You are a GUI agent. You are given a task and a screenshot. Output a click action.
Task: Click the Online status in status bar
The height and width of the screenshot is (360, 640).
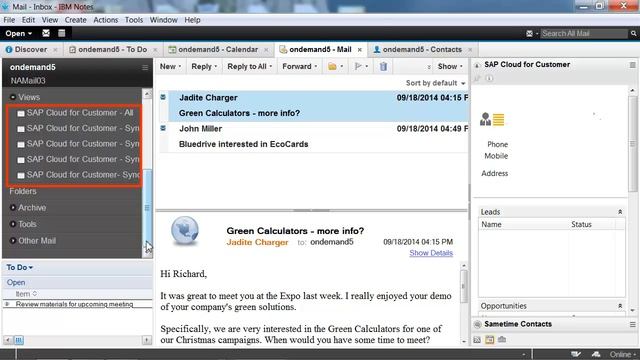[622, 354]
